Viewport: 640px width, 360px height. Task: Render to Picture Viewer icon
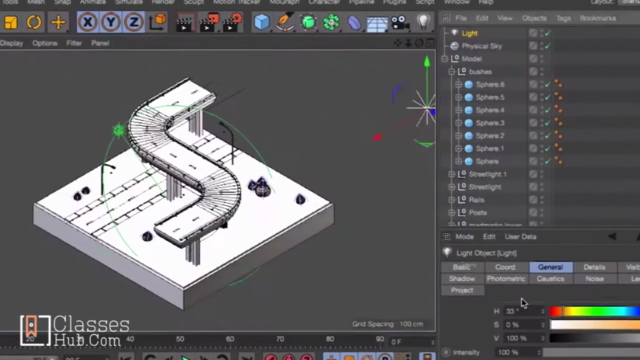point(209,22)
